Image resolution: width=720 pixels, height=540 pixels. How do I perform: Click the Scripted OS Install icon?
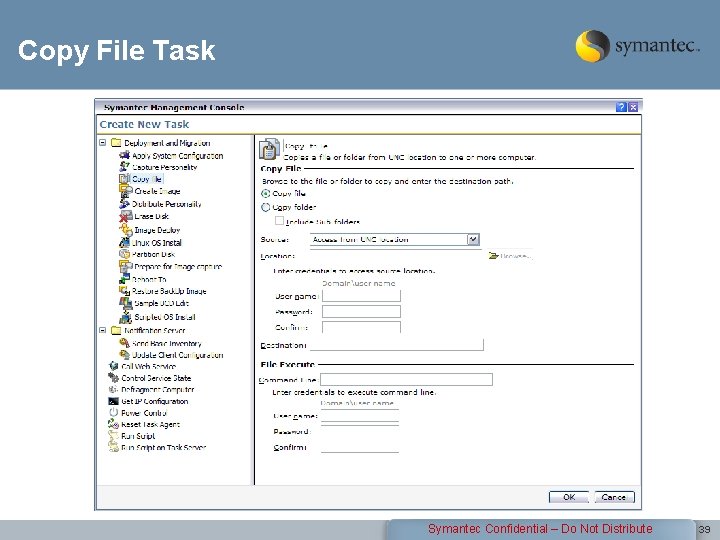[x=125, y=317]
